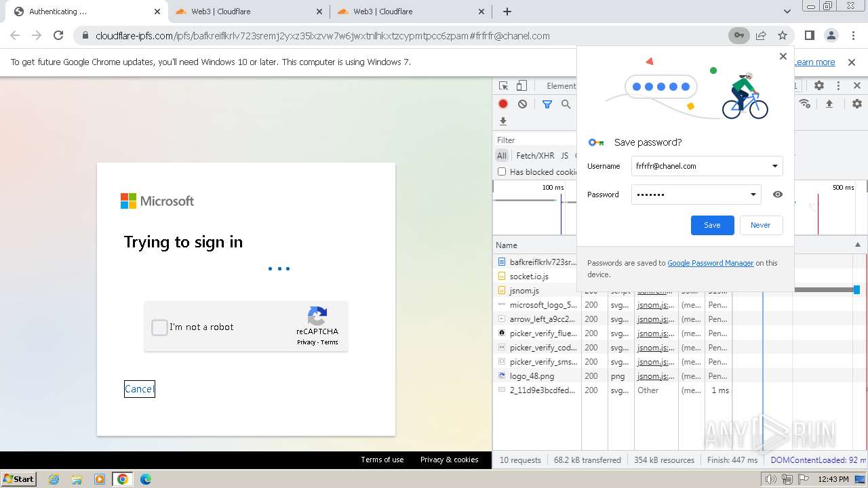Screen dimensions: 868x488
Task: Select the All filter type
Action: coord(502,155)
